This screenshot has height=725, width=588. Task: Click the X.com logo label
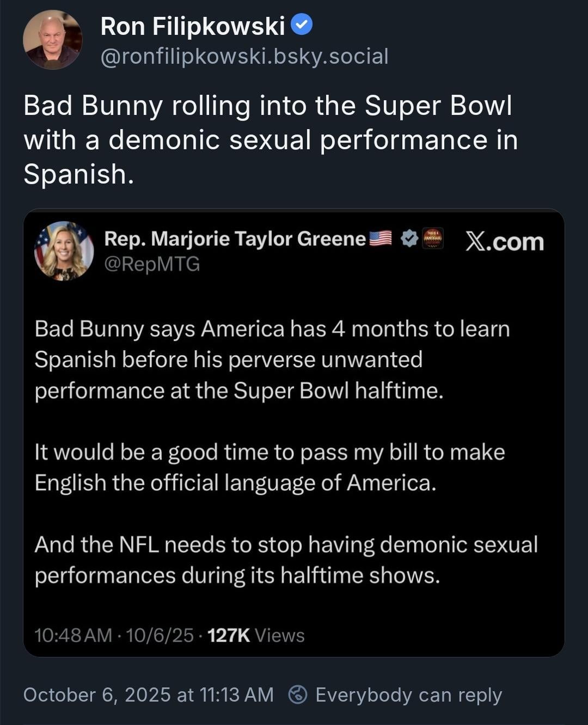pyautogui.click(x=504, y=242)
